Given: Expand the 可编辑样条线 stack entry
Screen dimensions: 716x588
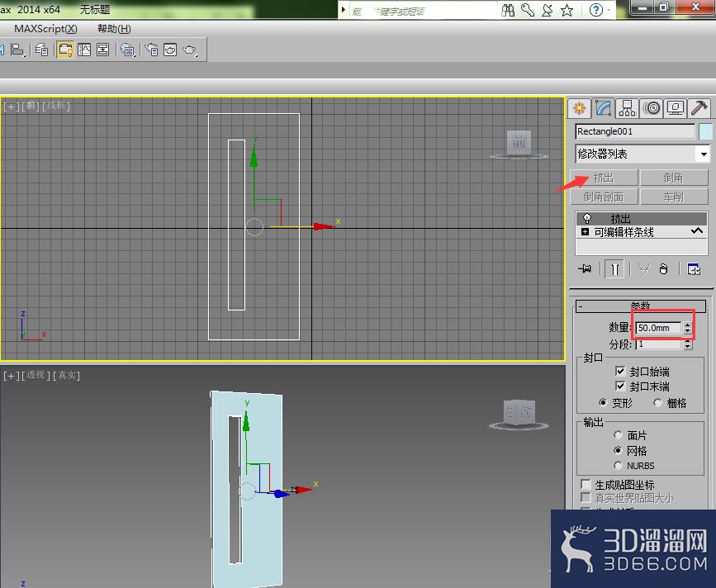Looking at the screenshot, I should pos(585,232).
